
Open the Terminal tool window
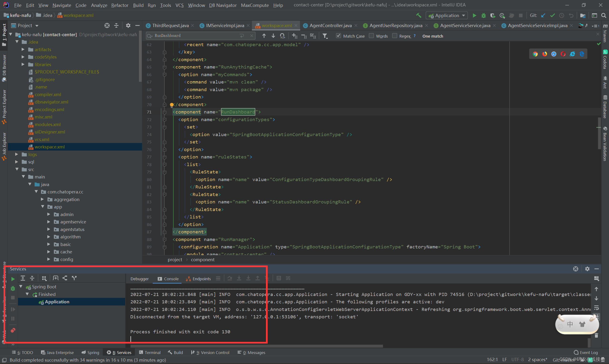pyautogui.click(x=150, y=353)
